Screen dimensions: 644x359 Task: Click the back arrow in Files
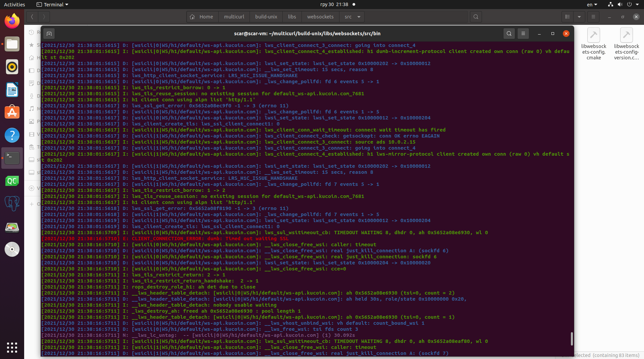[x=32, y=16]
